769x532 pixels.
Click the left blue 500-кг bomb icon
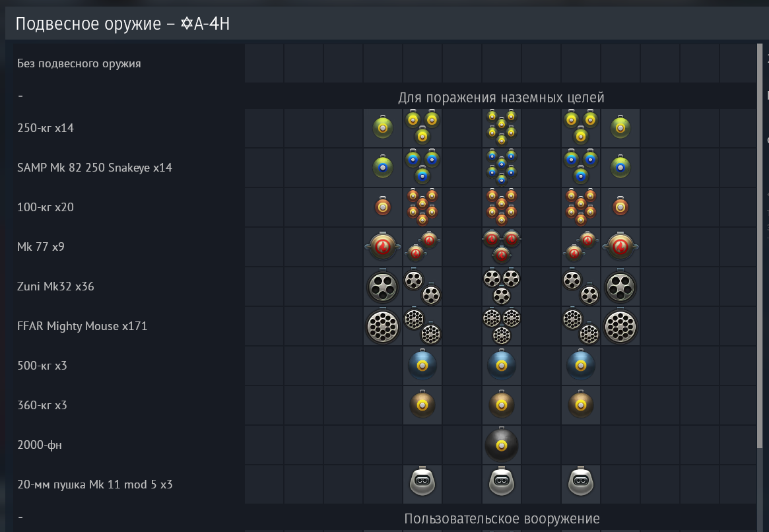pyautogui.click(x=422, y=364)
